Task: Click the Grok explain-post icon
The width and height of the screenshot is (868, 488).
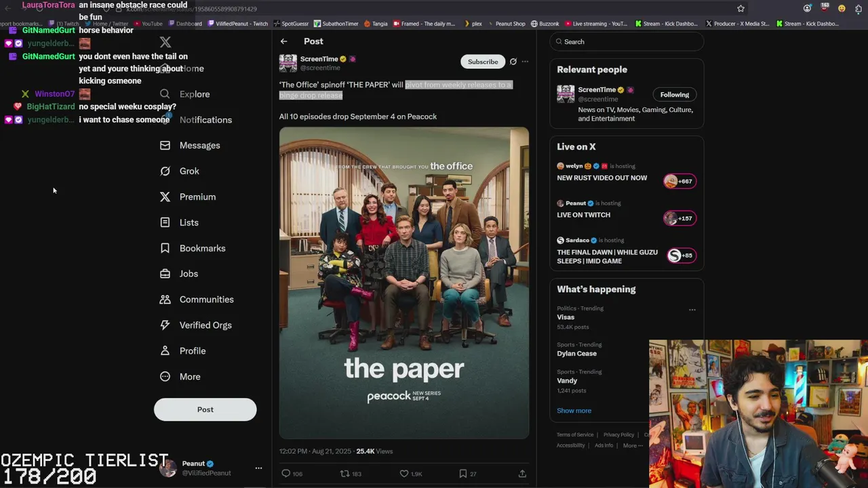Action: 513,62
